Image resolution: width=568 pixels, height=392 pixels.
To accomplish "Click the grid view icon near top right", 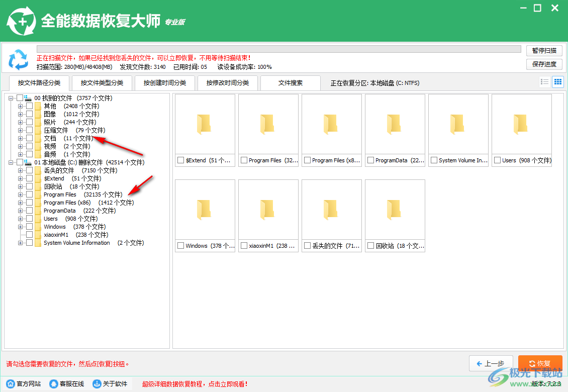I will (557, 81).
